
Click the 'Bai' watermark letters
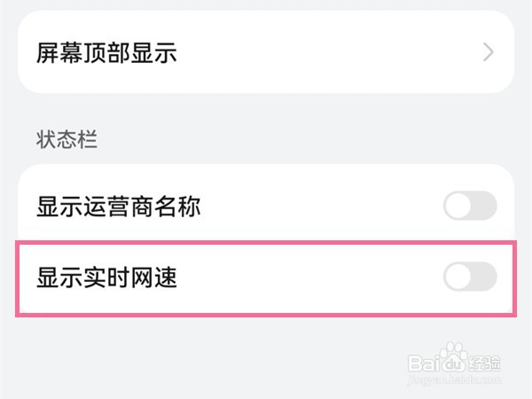(x=424, y=363)
